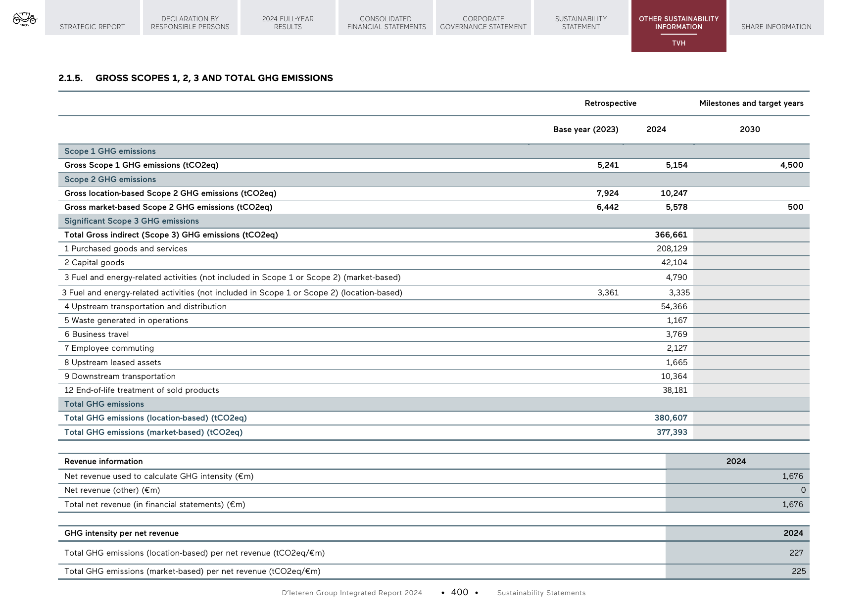Select Gross Scope 1 base year value 5,241
The width and height of the screenshot is (868, 614).
[x=608, y=165]
